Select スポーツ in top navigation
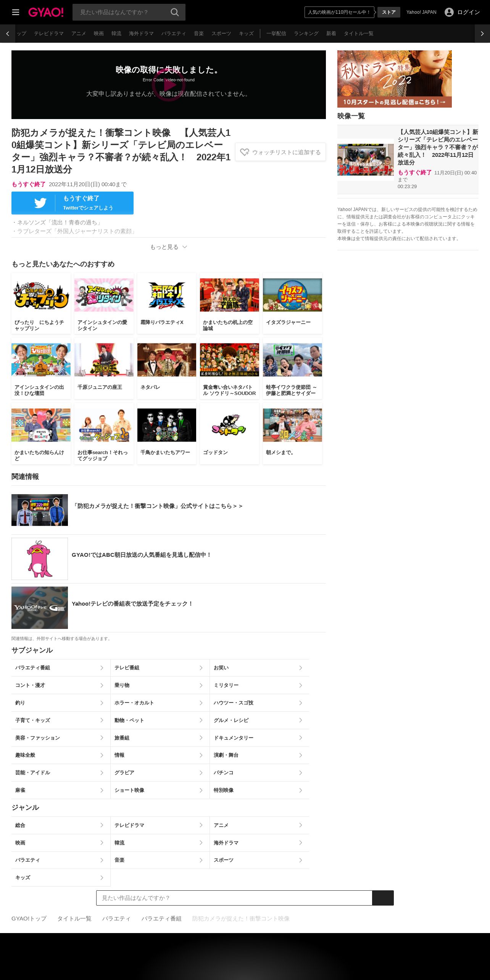 pyautogui.click(x=221, y=34)
